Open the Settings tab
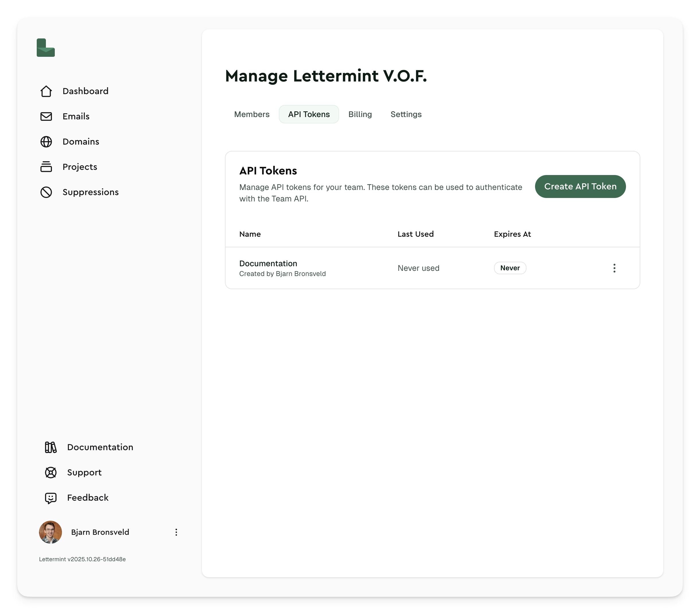Viewport: 700px width, 614px height. [x=406, y=114]
